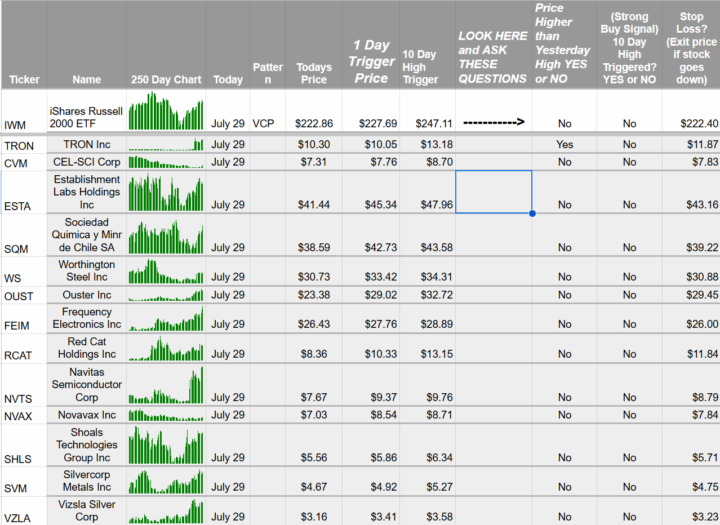Select the RCAT ticker cell
The width and height of the screenshot is (720, 525).
pos(23,349)
